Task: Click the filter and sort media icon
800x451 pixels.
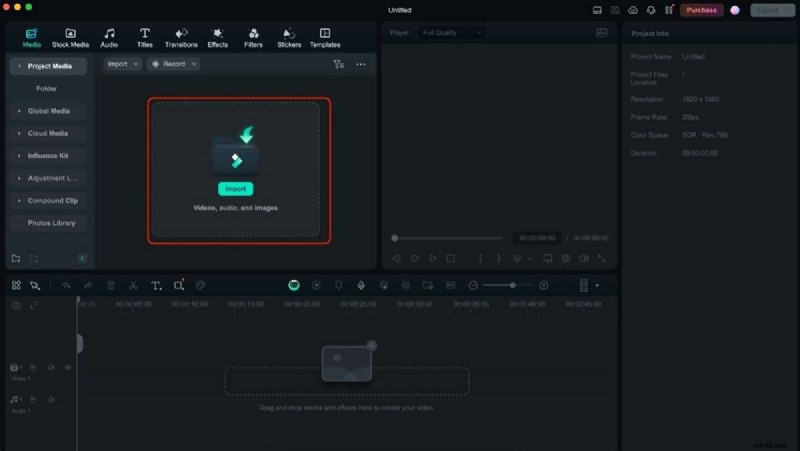Action: pos(338,64)
